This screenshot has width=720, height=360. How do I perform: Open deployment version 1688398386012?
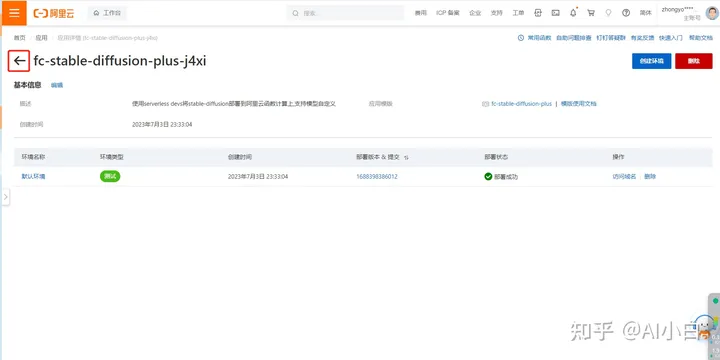pyautogui.click(x=377, y=176)
